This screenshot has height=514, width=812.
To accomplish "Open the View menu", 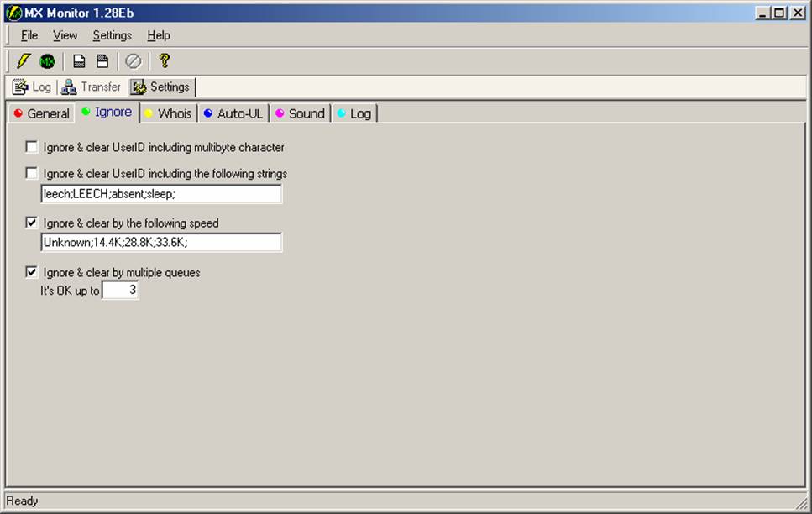I will click(x=65, y=35).
